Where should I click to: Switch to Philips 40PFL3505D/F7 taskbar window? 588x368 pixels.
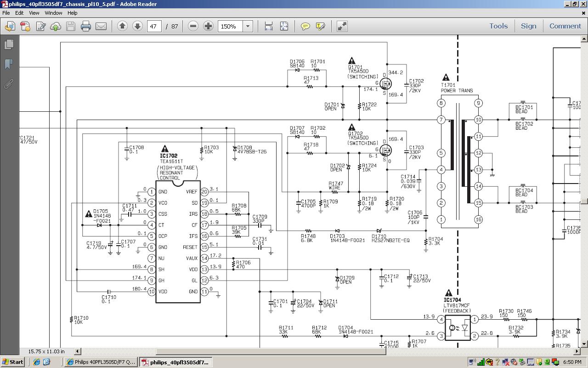coord(101,362)
